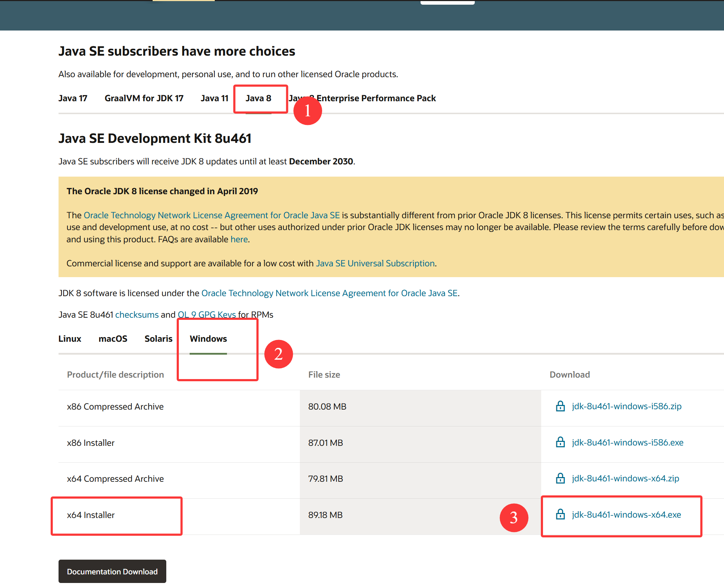This screenshot has height=588, width=724.
Task: Open the OL 9 GPG Keys link
Action: [207, 315]
